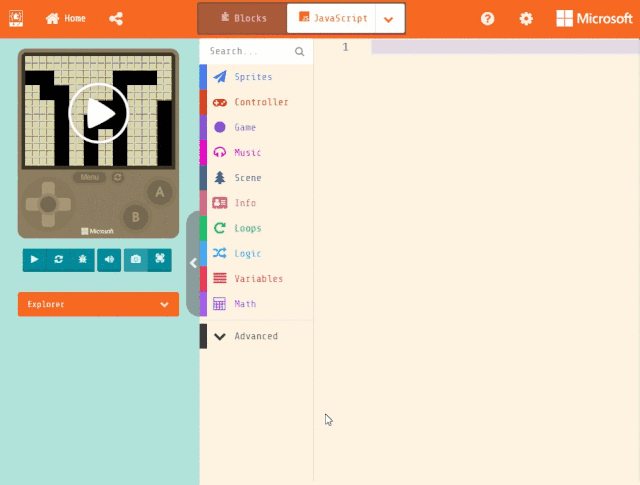Open the Music category
Image resolution: width=640 pixels, height=485 pixels.
pos(256,153)
